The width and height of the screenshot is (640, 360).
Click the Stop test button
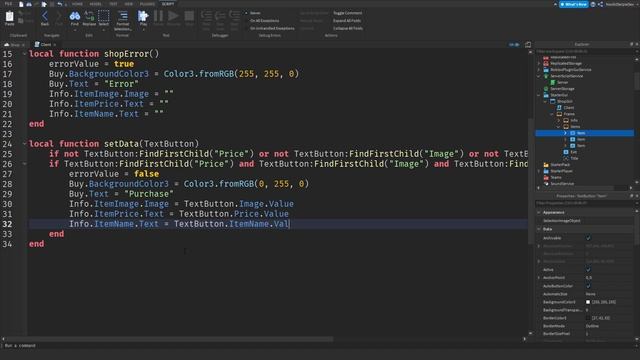[189, 16]
